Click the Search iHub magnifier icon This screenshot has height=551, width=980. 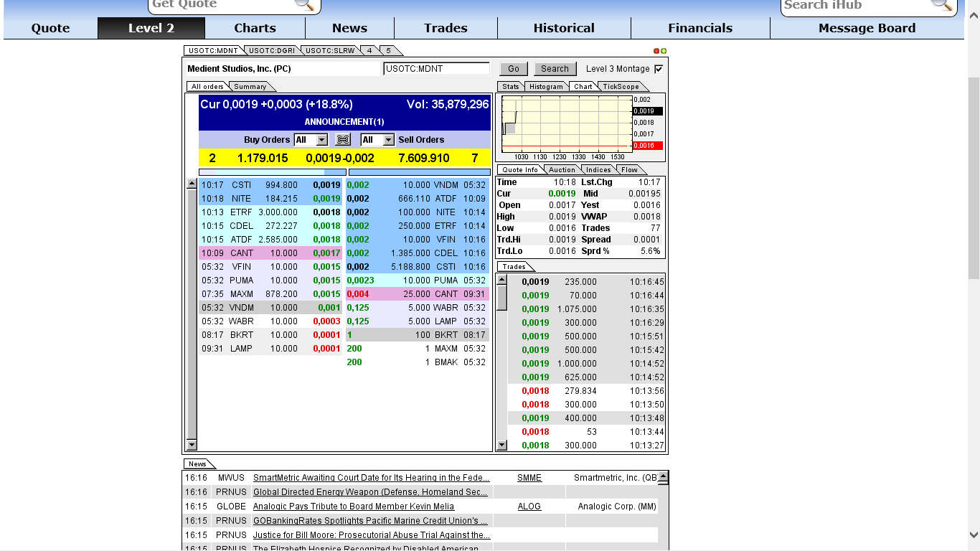coord(941,4)
